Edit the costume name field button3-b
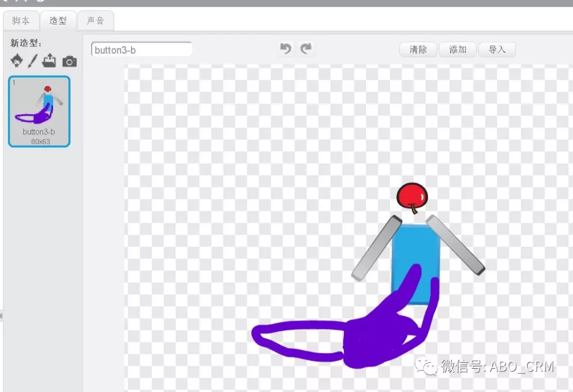This screenshot has height=392, width=573. 142,50
